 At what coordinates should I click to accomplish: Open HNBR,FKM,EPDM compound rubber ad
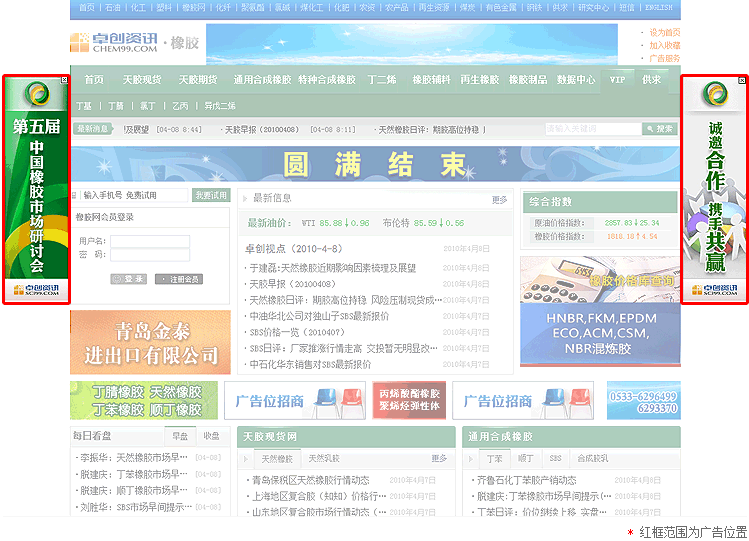(x=600, y=335)
